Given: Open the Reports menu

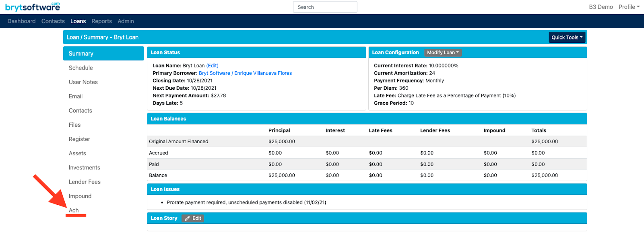Looking at the screenshot, I should tap(101, 21).
